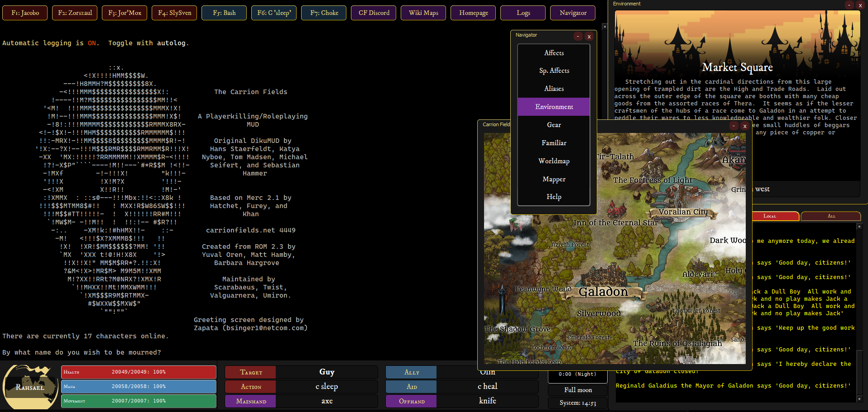This screenshot has width=868, height=412.
Task: Click Voralian City on the map
Action: tap(683, 212)
